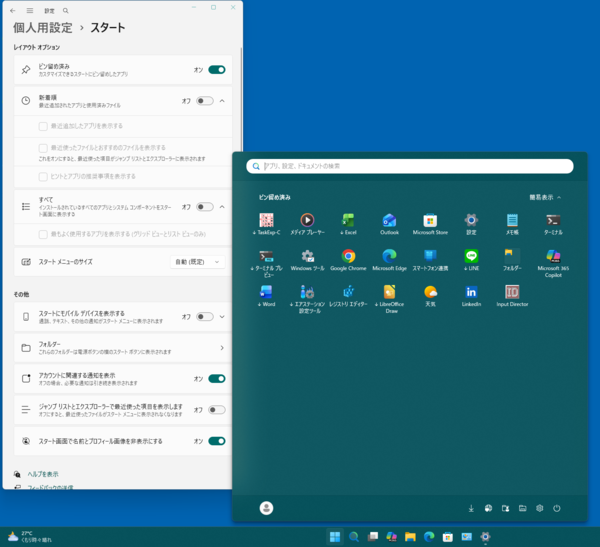The image size is (600, 547).
Task: Open Task View on taskbar
Action: [372, 537]
